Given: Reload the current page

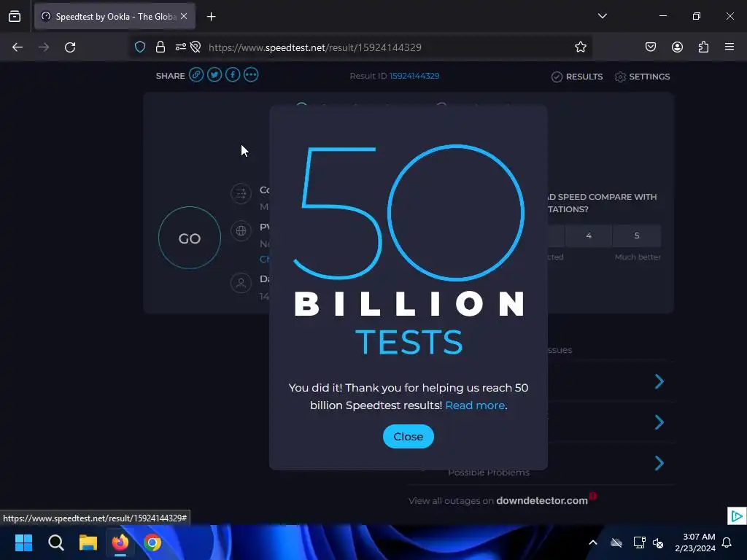Looking at the screenshot, I should (x=70, y=47).
